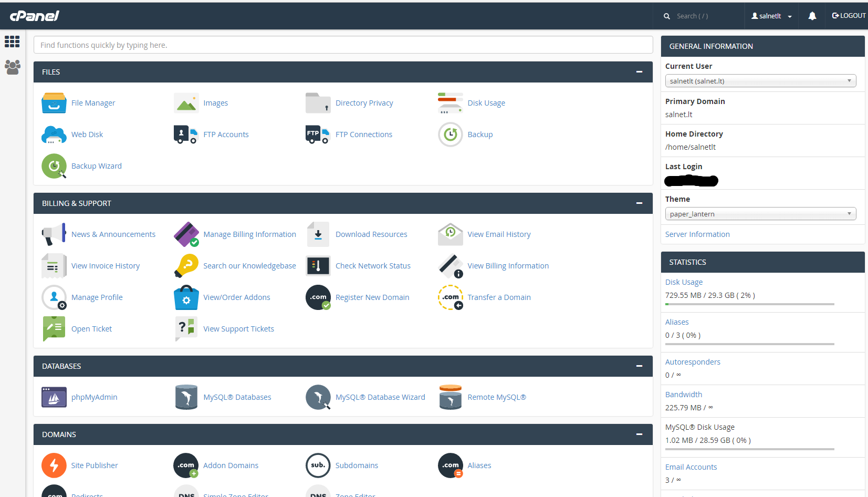Open the Server Information link
Image resolution: width=868 pixels, height=497 pixels.
(697, 234)
